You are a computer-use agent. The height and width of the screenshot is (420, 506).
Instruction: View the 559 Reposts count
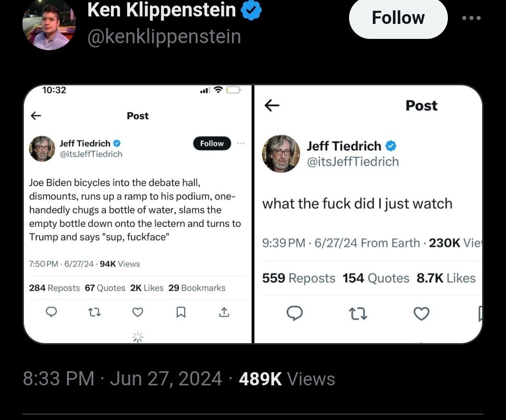coord(298,278)
